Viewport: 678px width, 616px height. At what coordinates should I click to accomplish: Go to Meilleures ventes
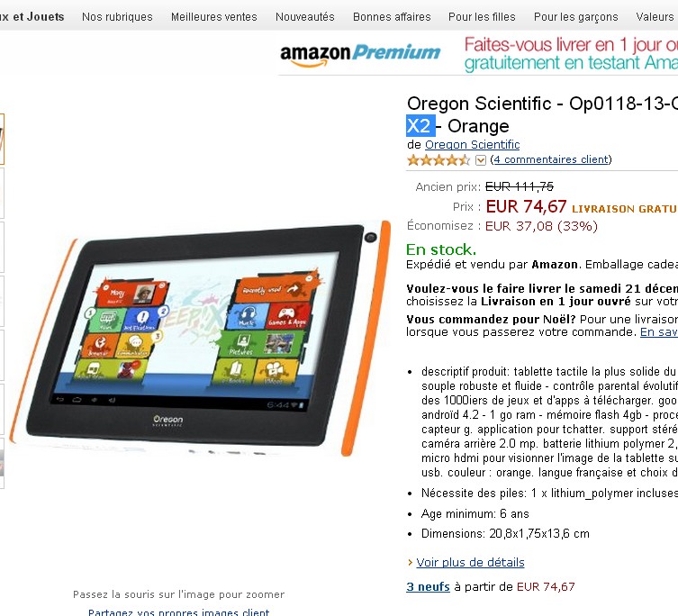(214, 17)
